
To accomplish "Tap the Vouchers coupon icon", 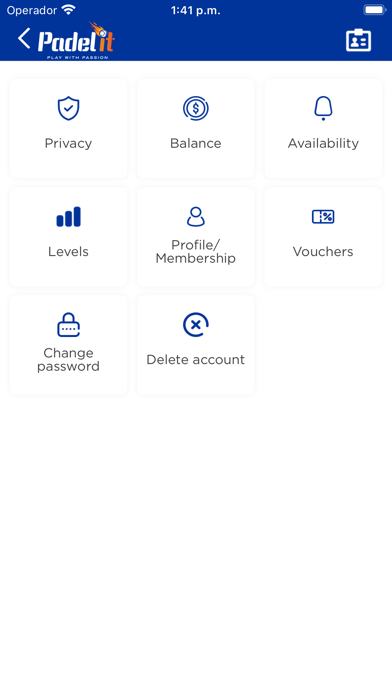I will [x=323, y=217].
